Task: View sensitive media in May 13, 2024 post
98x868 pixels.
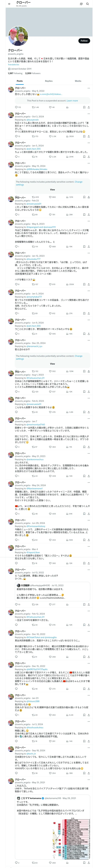Action: pos(52,189)
